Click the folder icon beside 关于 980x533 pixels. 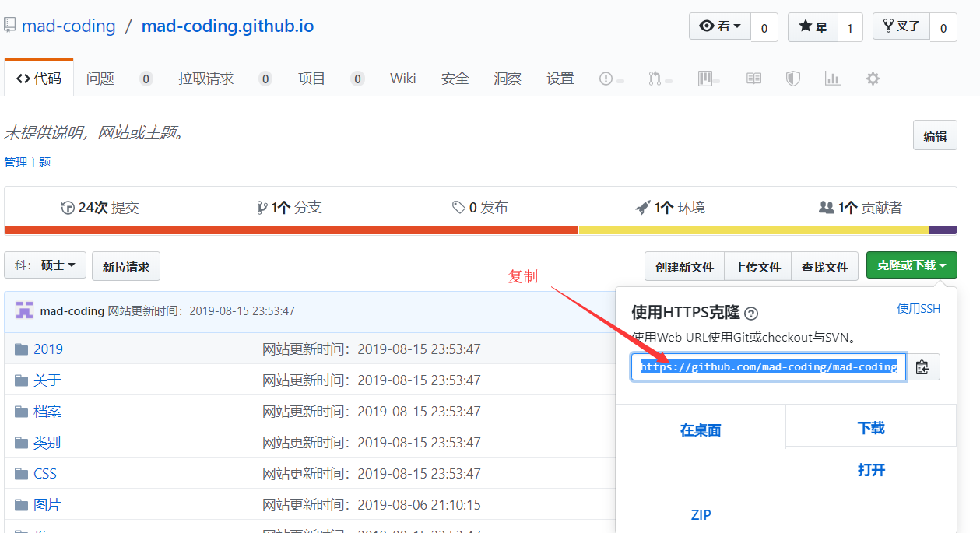click(21, 380)
